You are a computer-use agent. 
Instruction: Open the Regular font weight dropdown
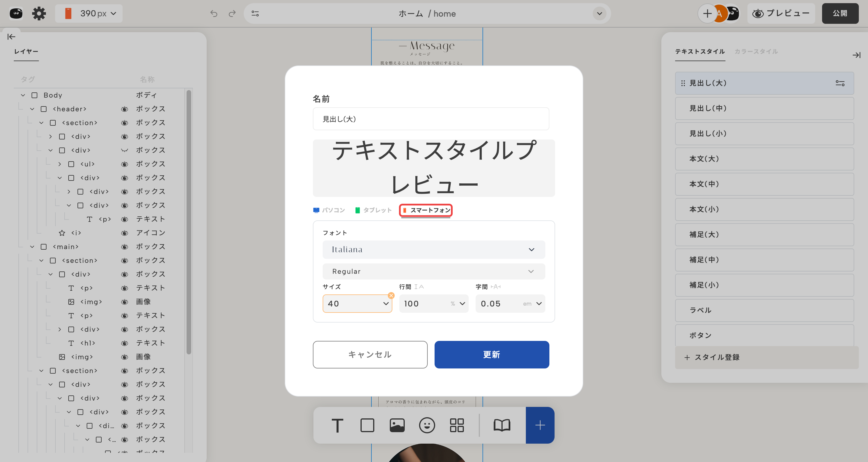click(433, 272)
